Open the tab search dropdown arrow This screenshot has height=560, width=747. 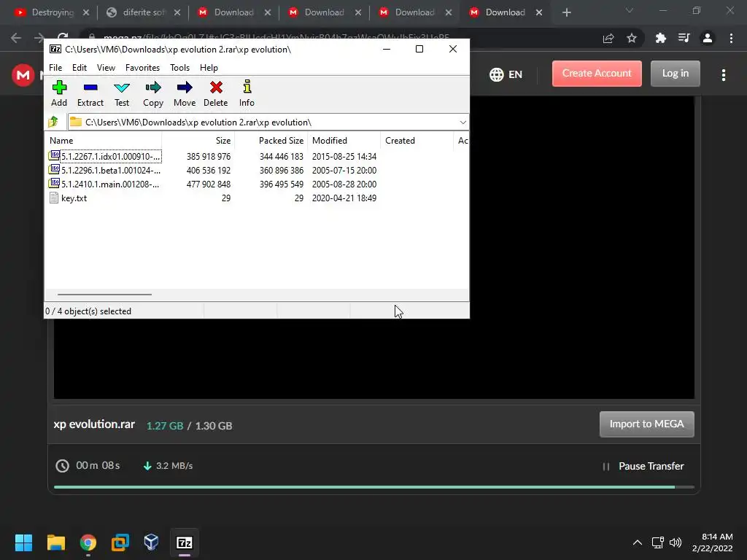[x=630, y=10]
